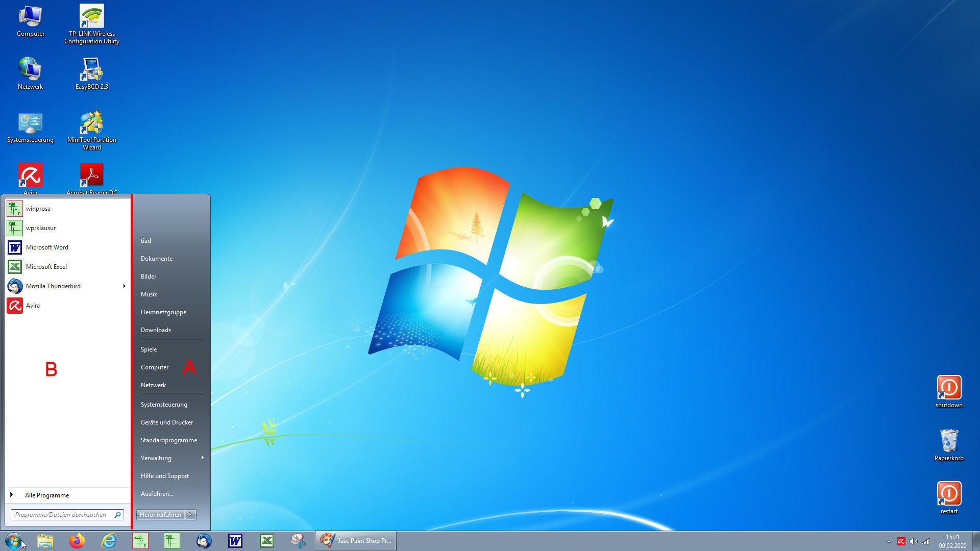Open the Firefox taskbar icon
Viewport: 980px width, 551px height.
click(x=77, y=541)
